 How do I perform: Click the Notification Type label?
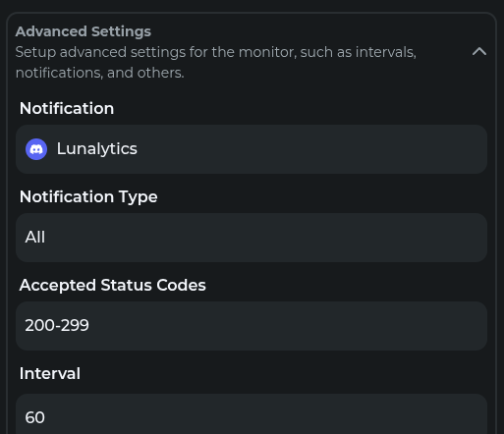pyautogui.click(x=88, y=196)
